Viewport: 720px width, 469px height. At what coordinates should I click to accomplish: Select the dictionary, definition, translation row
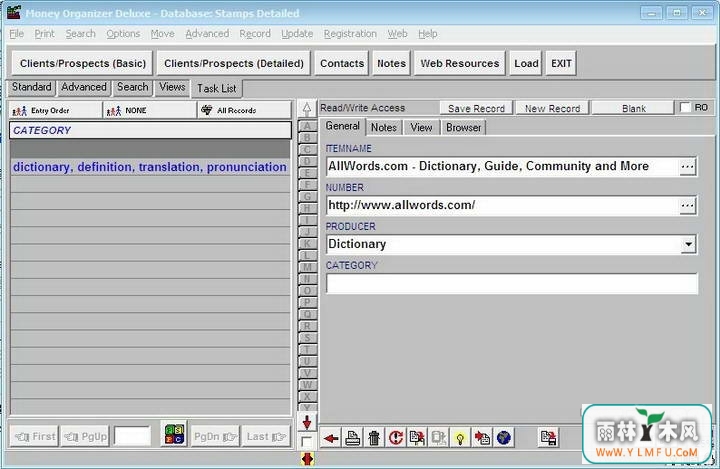coord(150,167)
